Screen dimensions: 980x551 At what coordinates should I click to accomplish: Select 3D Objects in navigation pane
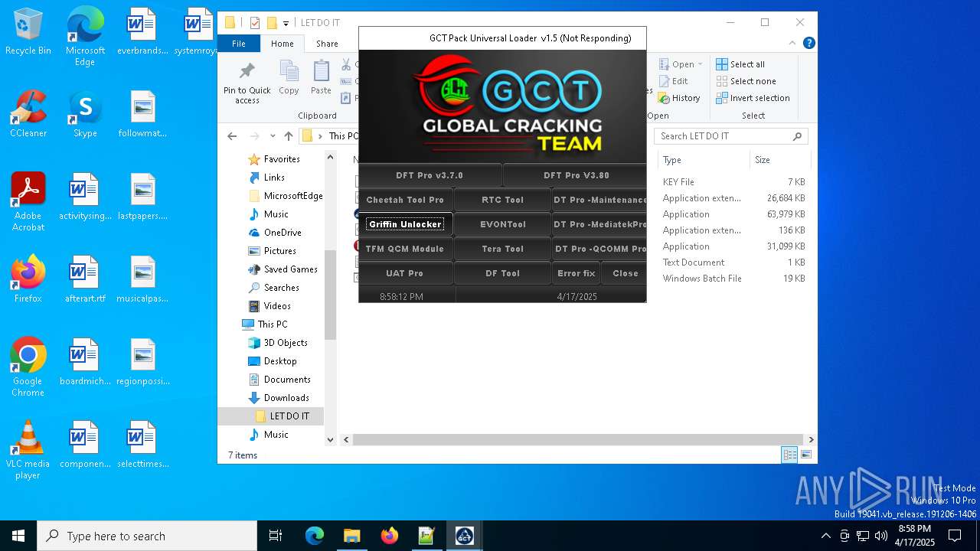point(278,342)
